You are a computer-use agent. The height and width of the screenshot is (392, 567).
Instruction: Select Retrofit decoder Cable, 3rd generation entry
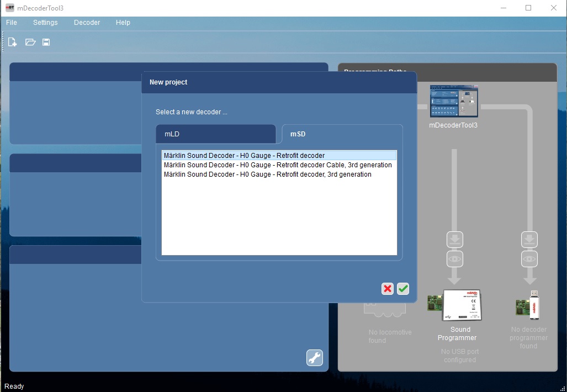coord(279,165)
